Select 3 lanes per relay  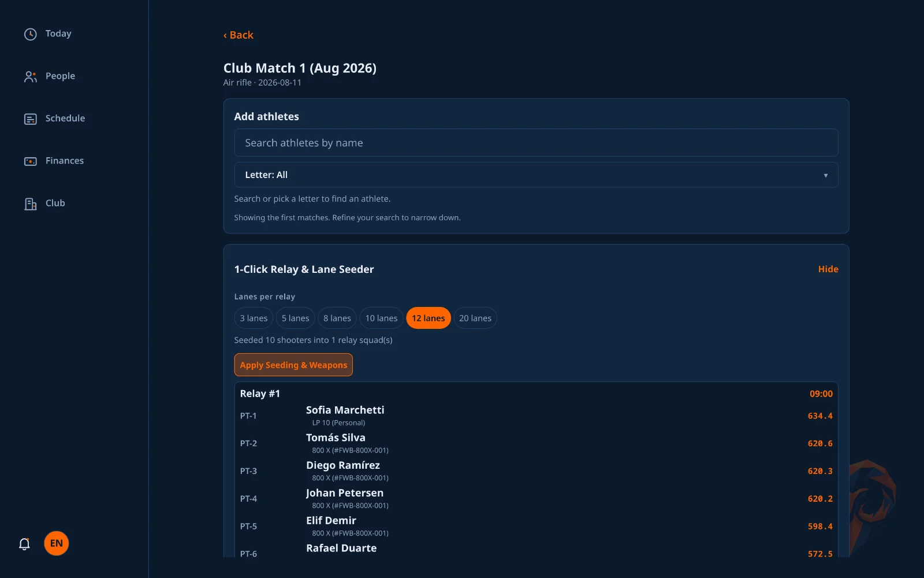pyautogui.click(x=254, y=318)
